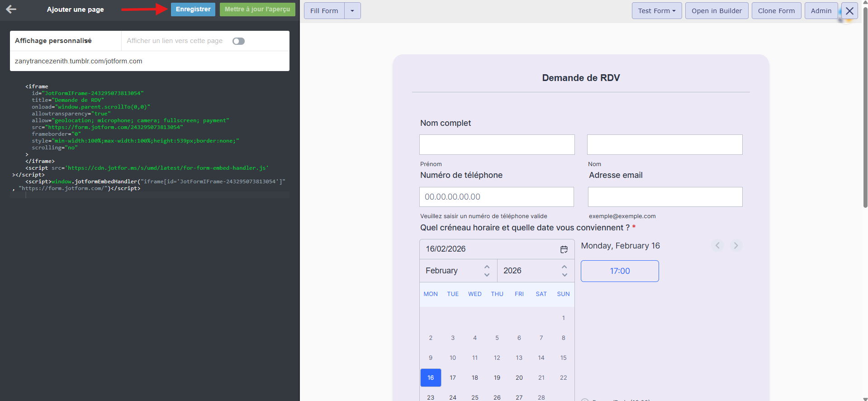Screen dimensions: 868x401
Task: Select the 17:00 time slot
Action: pos(619,271)
